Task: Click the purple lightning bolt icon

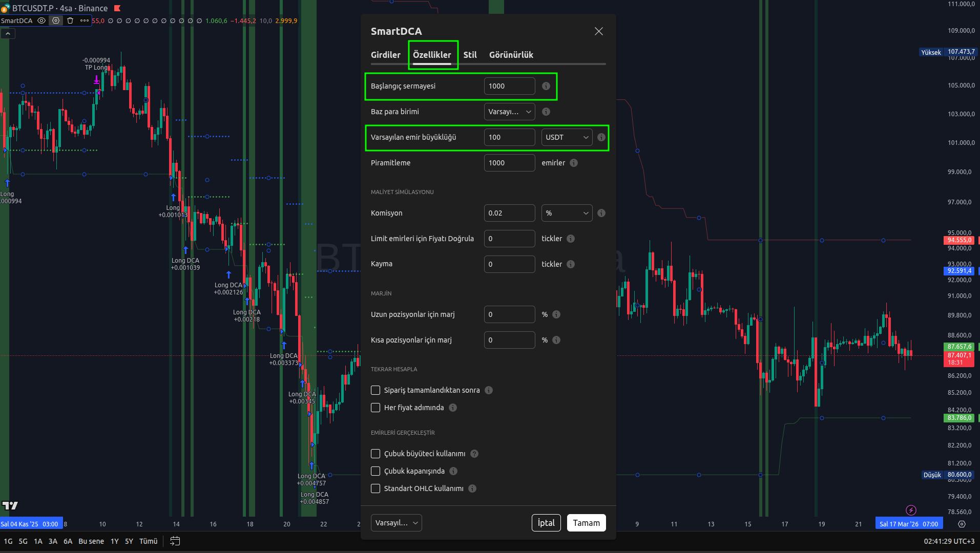Action: pyautogui.click(x=911, y=510)
